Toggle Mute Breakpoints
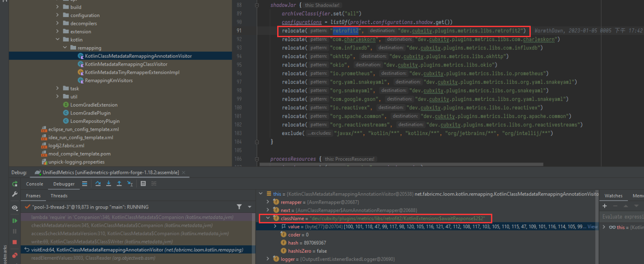 pyautogui.click(x=14, y=256)
